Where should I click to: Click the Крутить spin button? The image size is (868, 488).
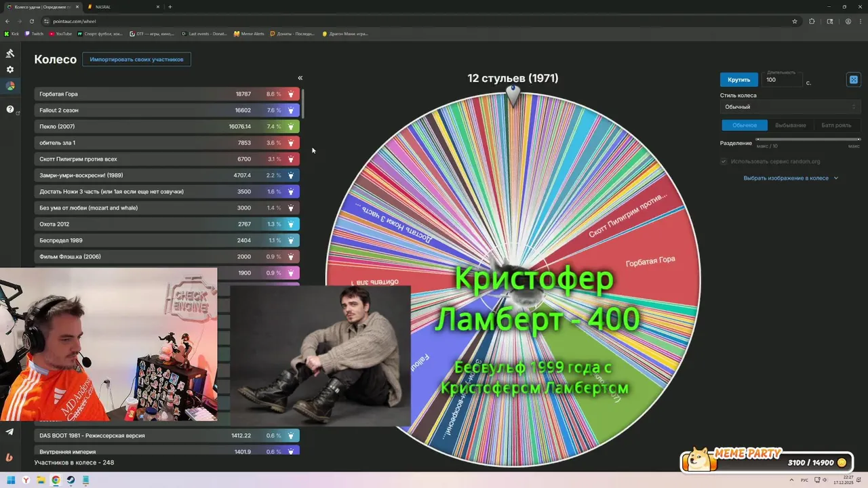click(x=738, y=80)
